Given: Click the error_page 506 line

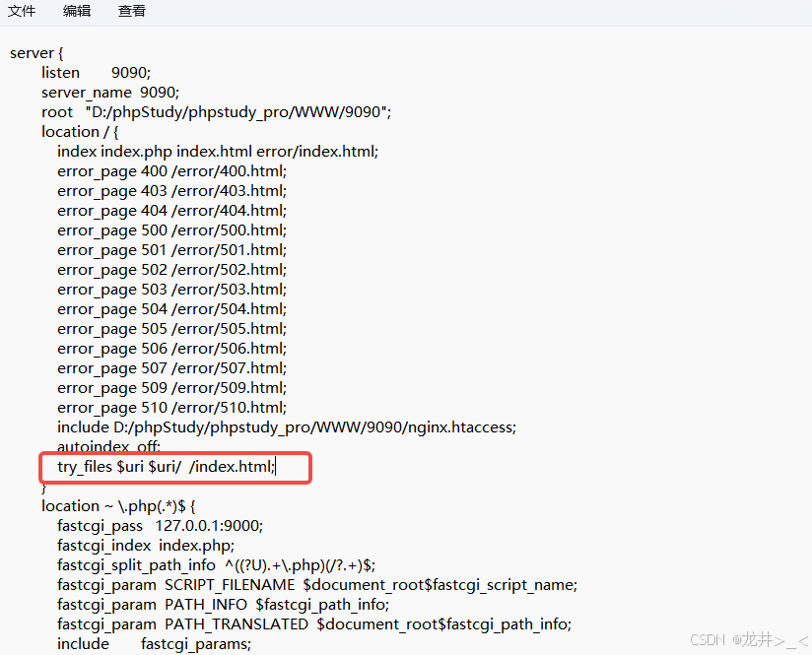Looking at the screenshot, I should 171,348.
